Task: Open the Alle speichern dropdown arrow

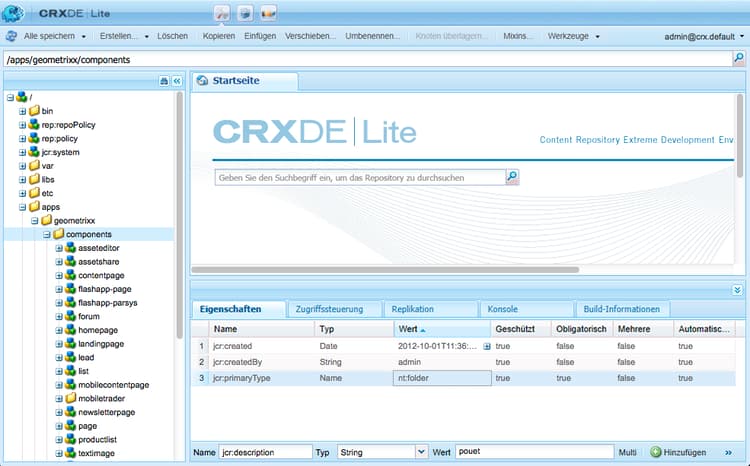Action: click(x=84, y=36)
